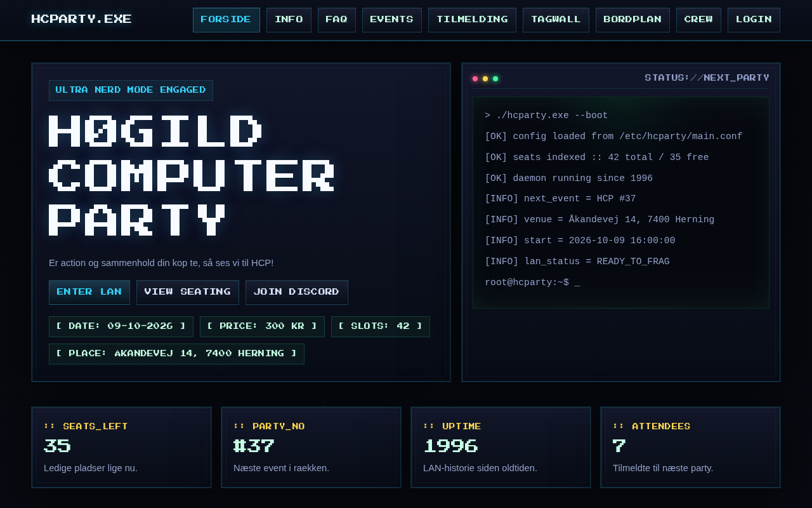Click the text 'Næste event i raekken.'
Image resolution: width=812 pixels, height=508 pixels.
pyautogui.click(x=281, y=468)
